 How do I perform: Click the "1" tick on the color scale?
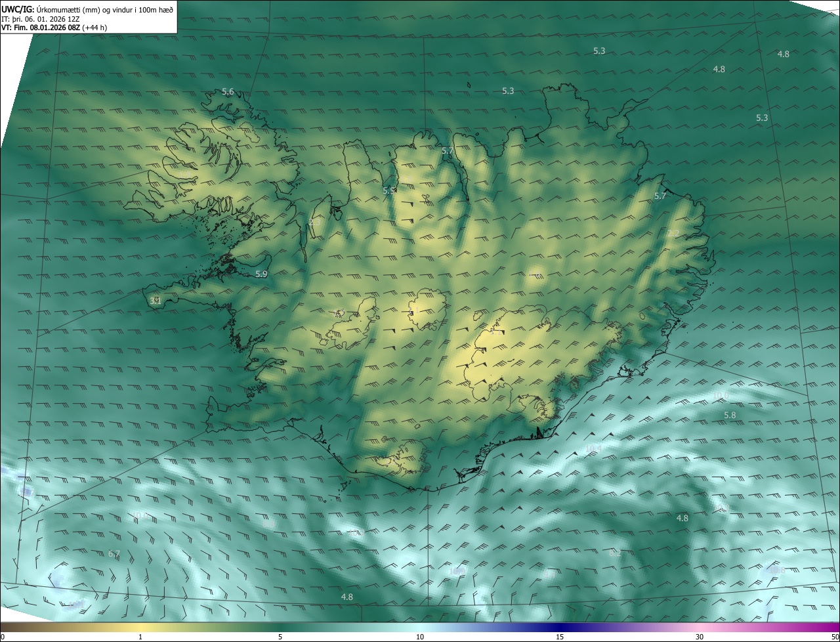tap(140, 637)
